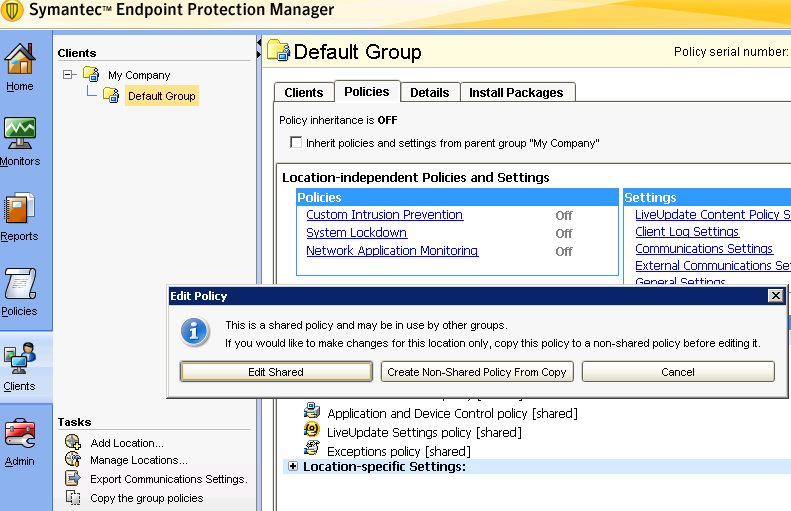791x511 pixels.
Task: Click the Off status beside Network Application Monitoring
Action: click(x=563, y=251)
